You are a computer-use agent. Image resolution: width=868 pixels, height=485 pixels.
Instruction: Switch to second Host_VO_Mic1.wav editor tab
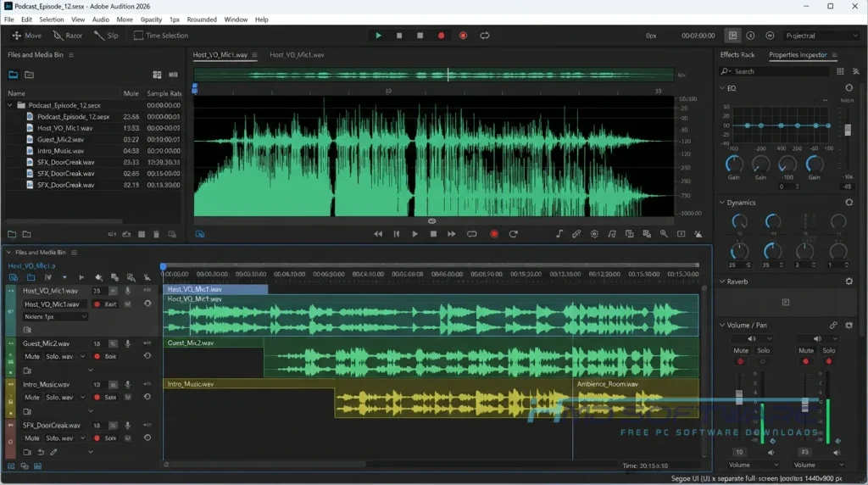297,55
